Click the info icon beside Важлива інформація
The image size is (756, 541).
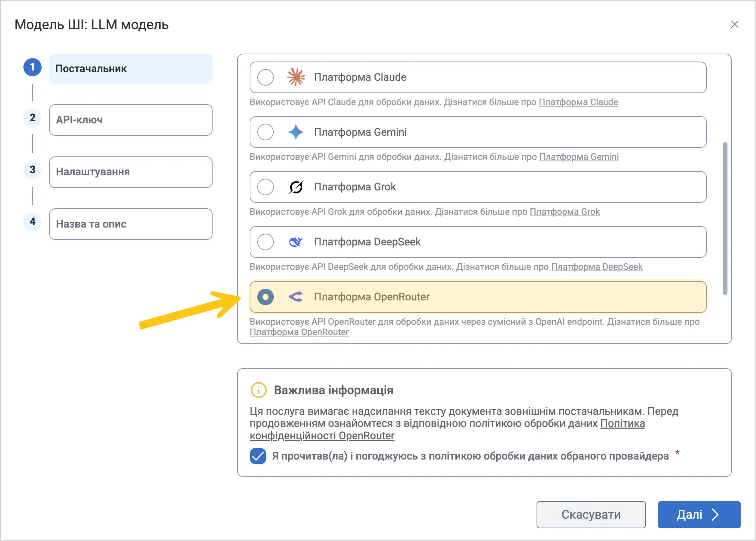click(x=259, y=390)
